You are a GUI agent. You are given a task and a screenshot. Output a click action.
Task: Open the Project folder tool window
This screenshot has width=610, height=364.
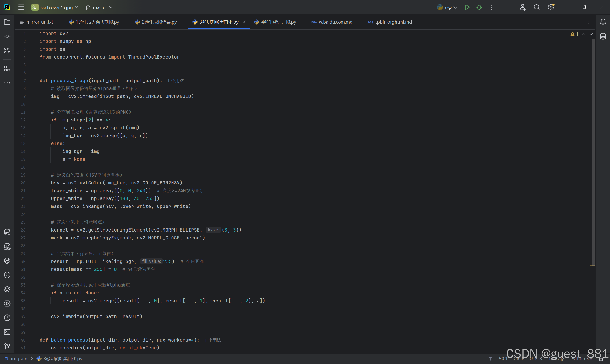click(7, 22)
